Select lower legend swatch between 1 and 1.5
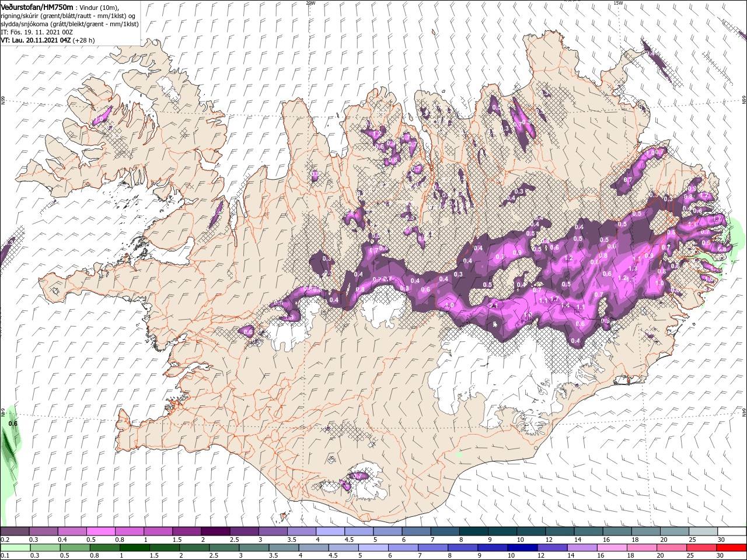Viewport: 747px width, 560px height. (x=134, y=548)
